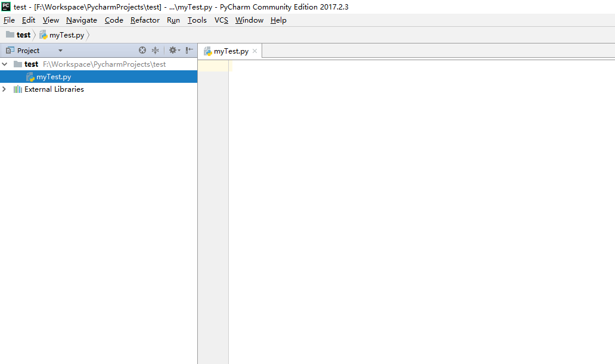Open the Run menu
The width and height of the screenshot is (615, 364).
173,20
